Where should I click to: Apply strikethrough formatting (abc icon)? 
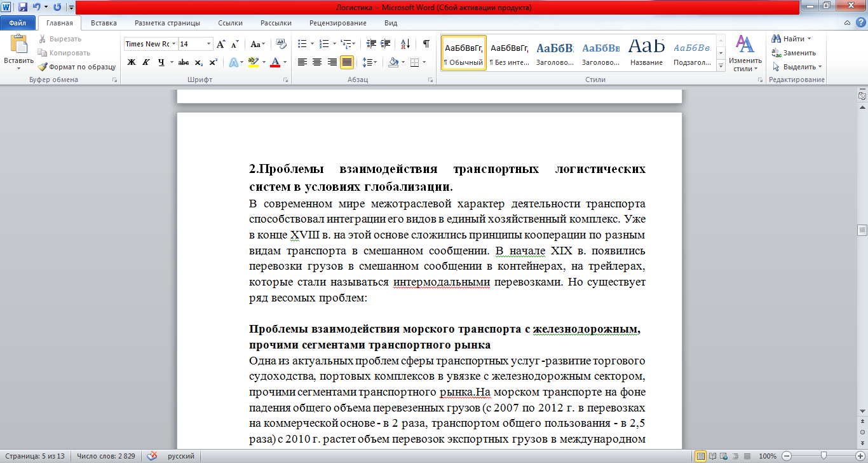coord(184,62)
